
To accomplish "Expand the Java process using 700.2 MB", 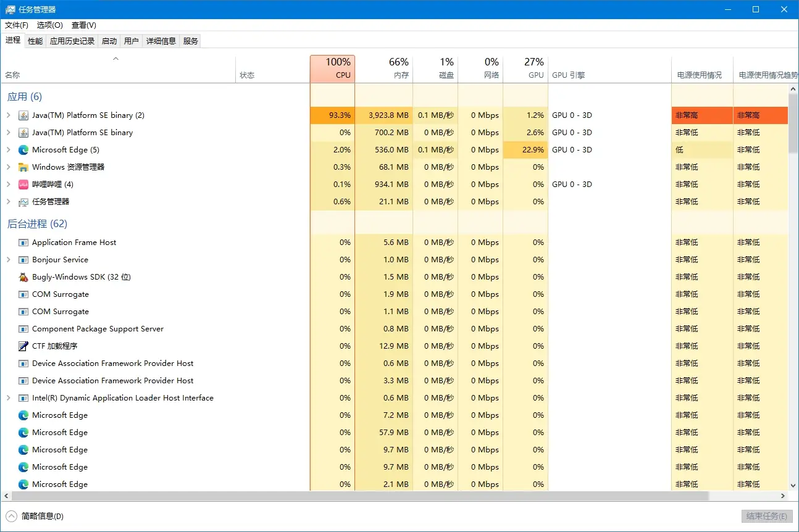I will pyautogui.click(x=9, y=133).
